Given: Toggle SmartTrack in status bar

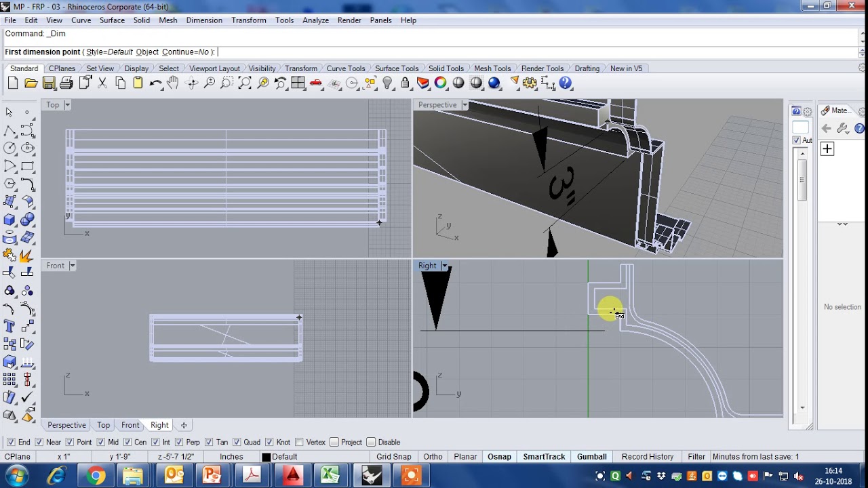Looking at the screenshot, I should point(544,457).
